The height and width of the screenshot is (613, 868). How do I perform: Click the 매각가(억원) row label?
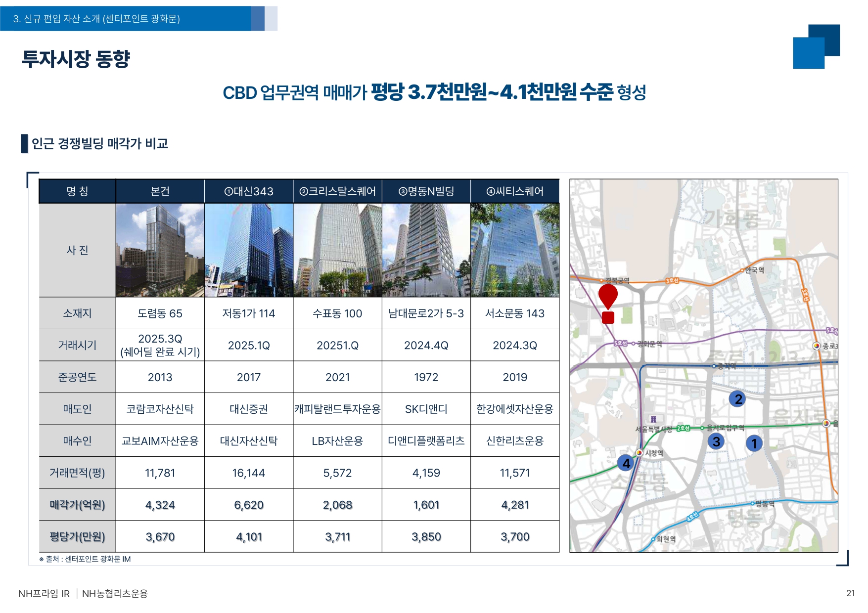pos(77,505)
